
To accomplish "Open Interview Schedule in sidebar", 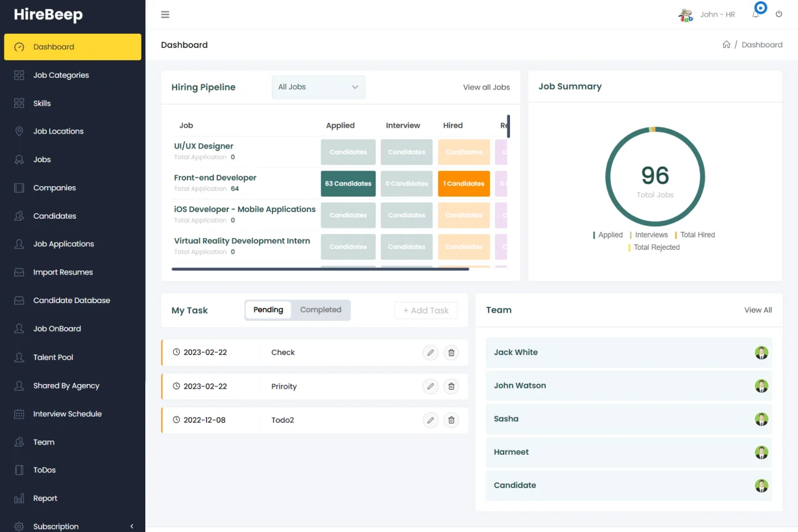I will pyautogui.click(x=67, y=414).
